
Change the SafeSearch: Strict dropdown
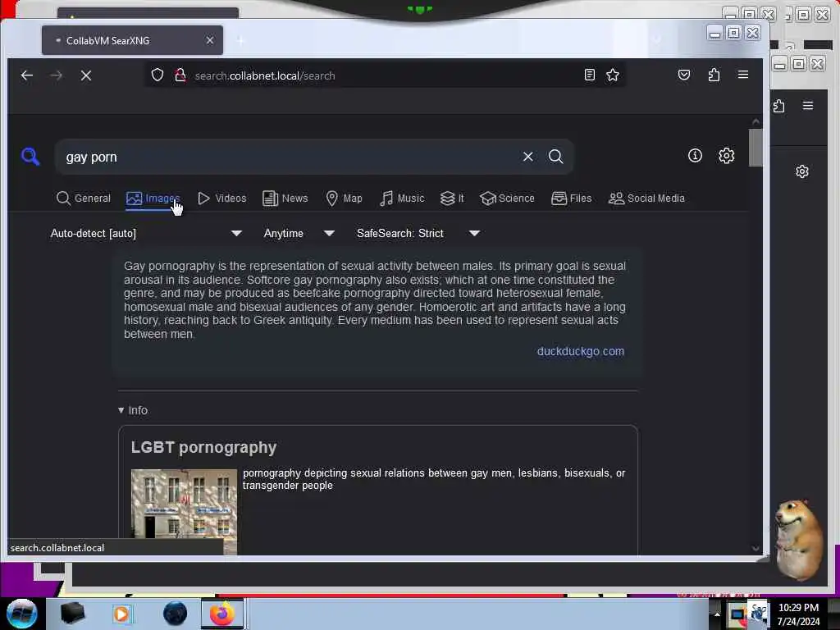pos(418,234)
